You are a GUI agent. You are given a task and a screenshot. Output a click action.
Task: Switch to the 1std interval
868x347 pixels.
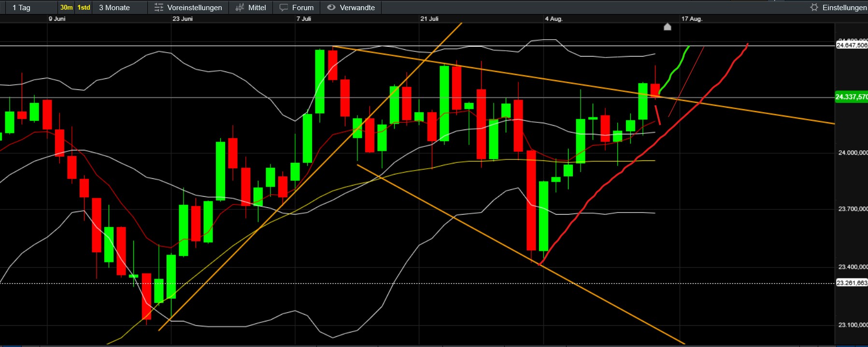tap(84, 7)
